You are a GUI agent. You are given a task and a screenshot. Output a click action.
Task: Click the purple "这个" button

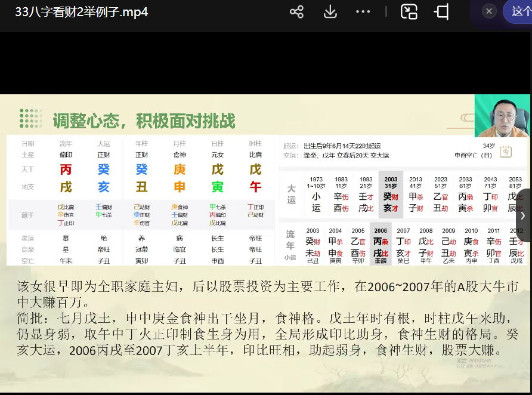pos(519,11)
